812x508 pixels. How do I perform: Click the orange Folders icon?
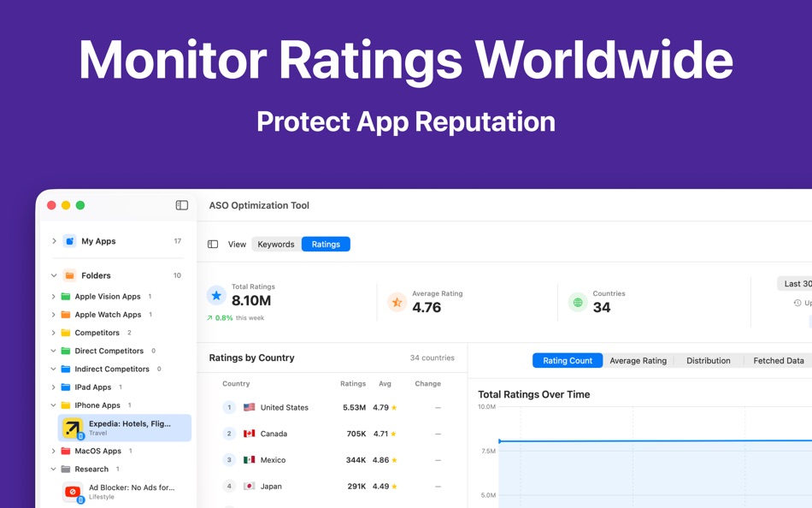[69, 275]
